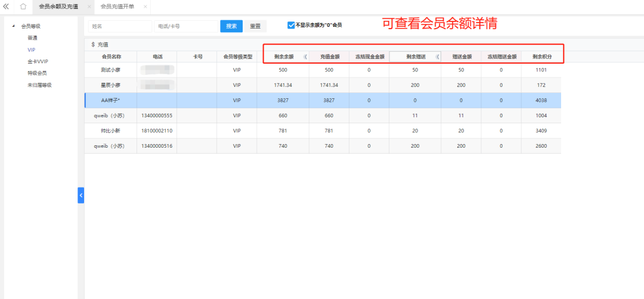Screen dimensions: 644x299
Task: Click the blue 搜索 button
Action: click(231, 26)
